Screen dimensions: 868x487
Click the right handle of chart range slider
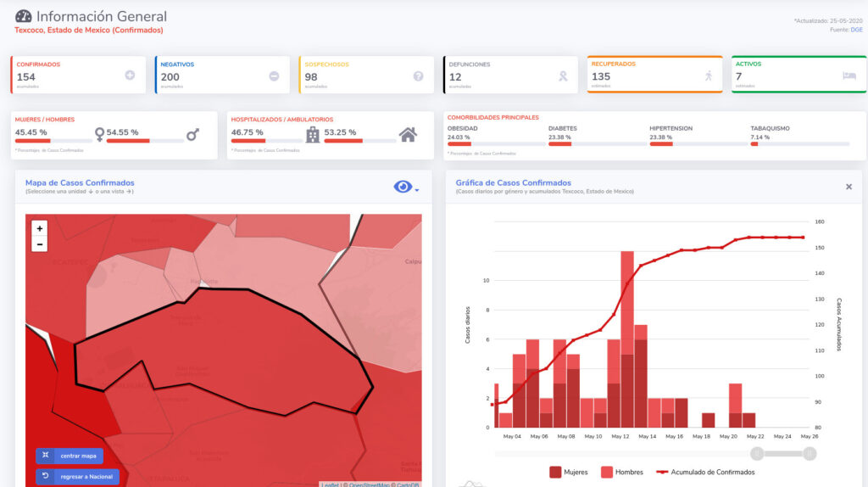(810, 454)
